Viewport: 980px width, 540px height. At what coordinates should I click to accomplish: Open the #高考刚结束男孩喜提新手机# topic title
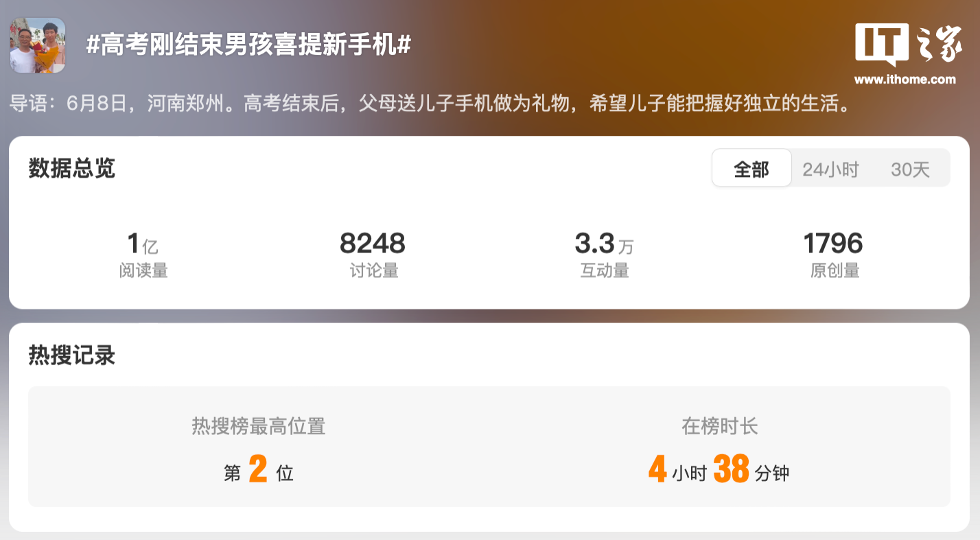[x=248, y=45]
